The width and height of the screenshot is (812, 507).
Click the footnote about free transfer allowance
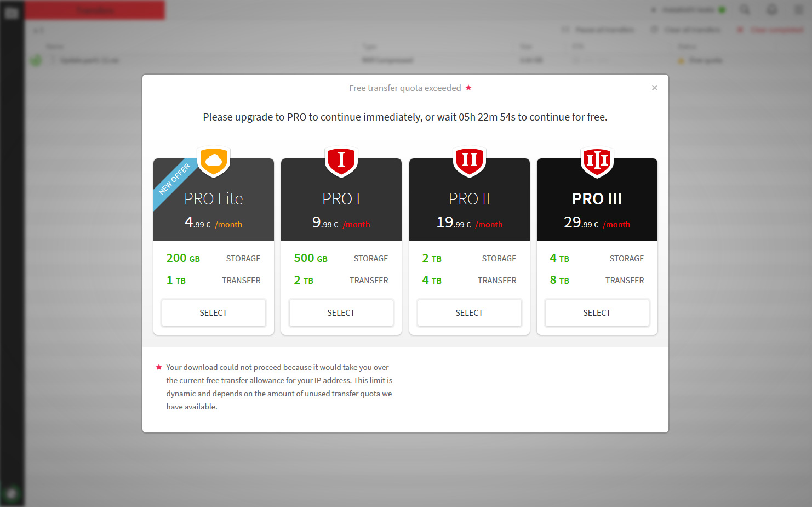click(x=279, y=387)
